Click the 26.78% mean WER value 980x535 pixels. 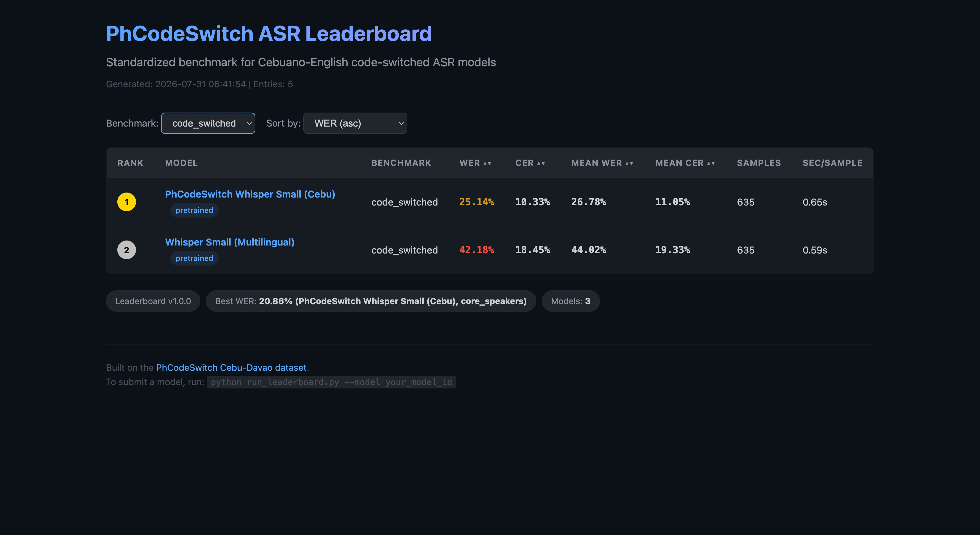click(x=589, y=202)
